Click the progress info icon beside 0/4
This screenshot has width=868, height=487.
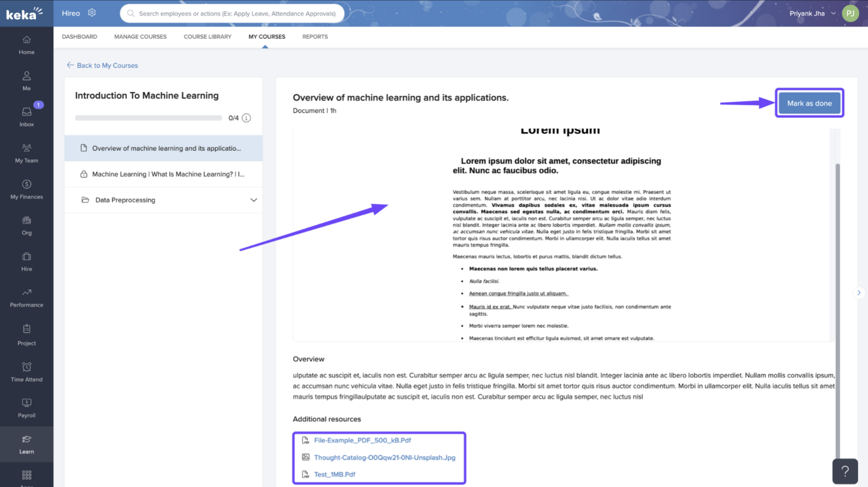(246, 118)
